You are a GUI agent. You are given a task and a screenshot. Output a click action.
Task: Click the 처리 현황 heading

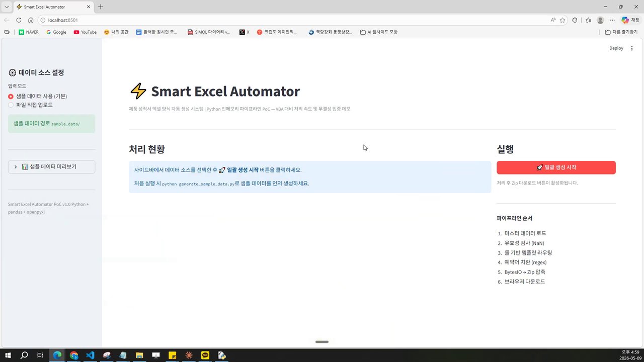coord(147,149)
